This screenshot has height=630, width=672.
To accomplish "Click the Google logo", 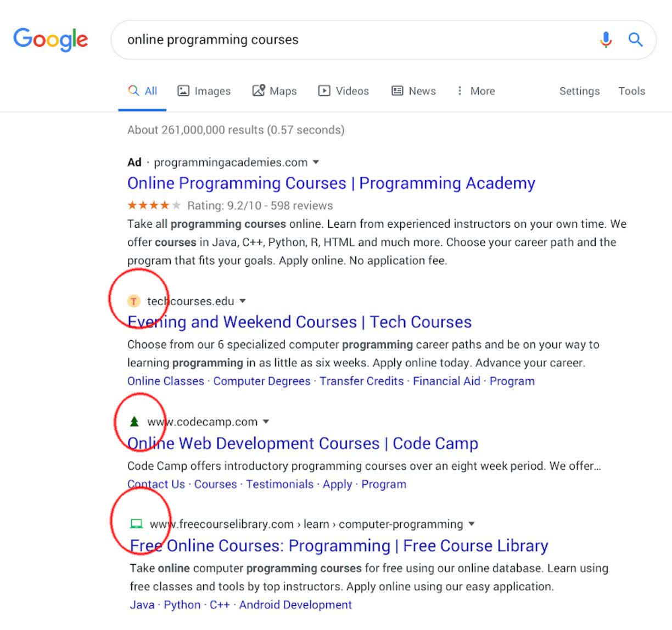I will click(51, 40).
